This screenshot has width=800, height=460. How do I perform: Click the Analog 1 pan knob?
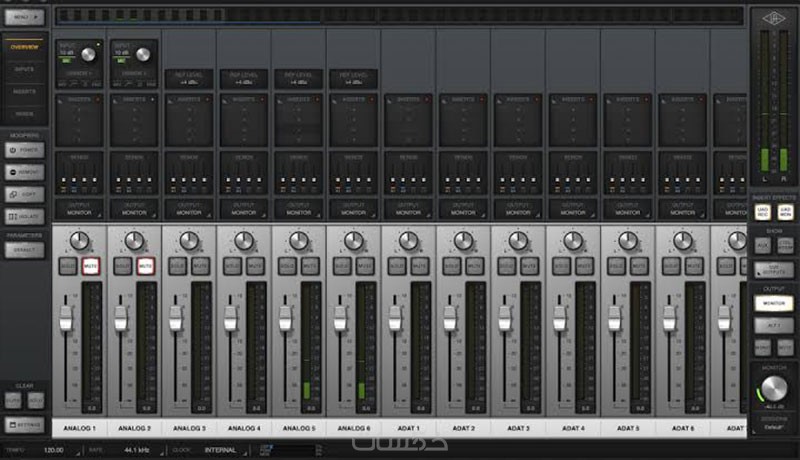pos(79,241)
